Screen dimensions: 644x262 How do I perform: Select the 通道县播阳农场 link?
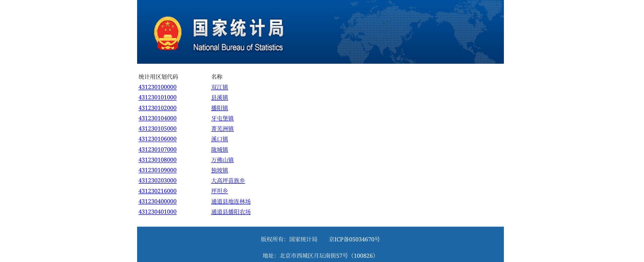tap(231, 212)
